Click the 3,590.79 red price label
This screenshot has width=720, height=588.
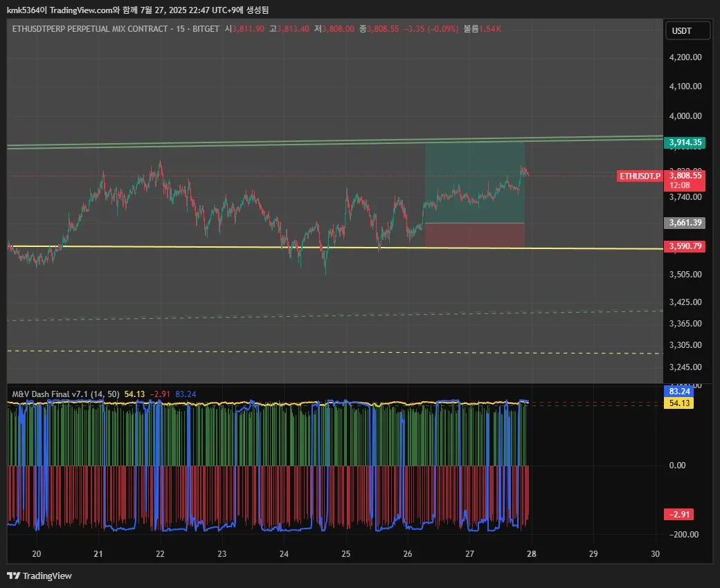685,246
